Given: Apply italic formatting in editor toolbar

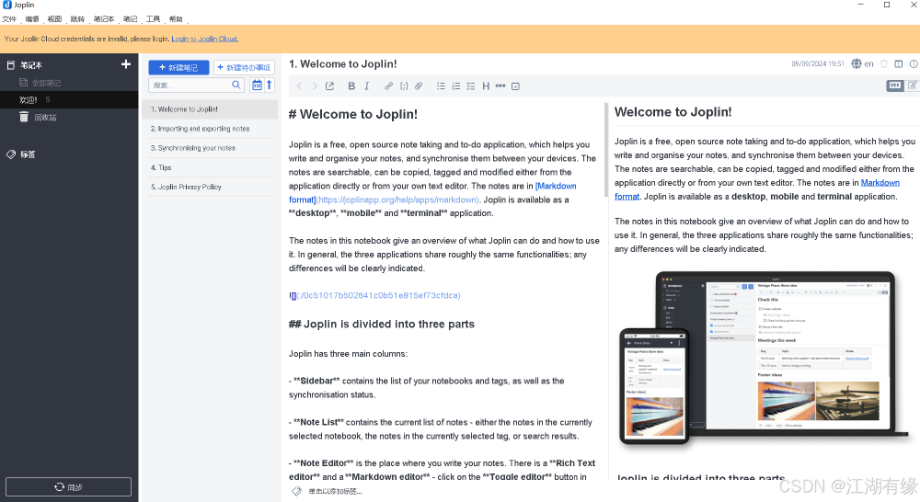Looking at the screenshot, I should coord(367,86).
